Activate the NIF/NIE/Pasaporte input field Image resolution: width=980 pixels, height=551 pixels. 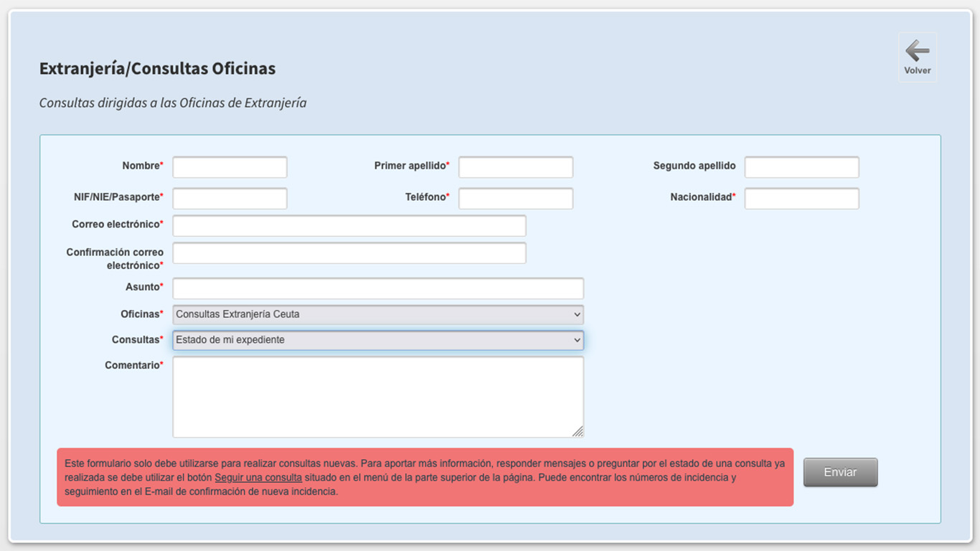[x=230, y=199]
